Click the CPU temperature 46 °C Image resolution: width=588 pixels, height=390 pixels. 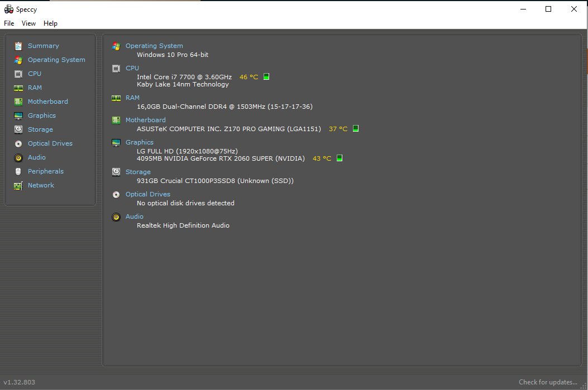coord(249,77)
